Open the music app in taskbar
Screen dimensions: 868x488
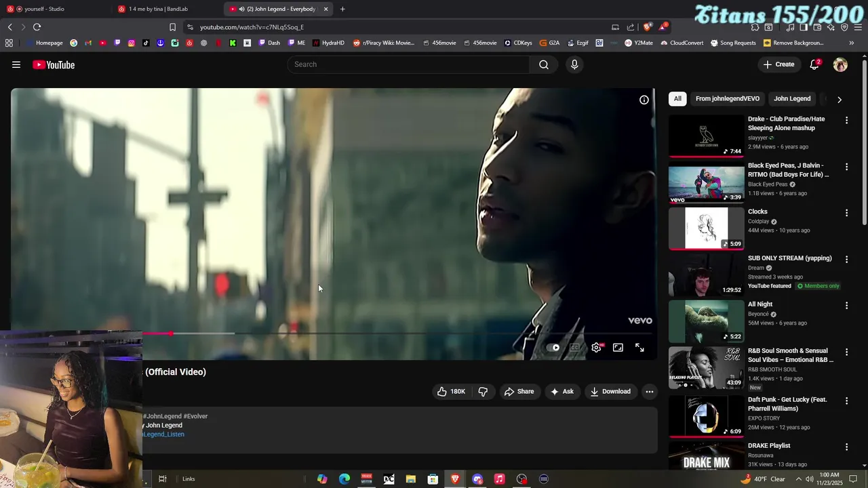[x=499, y=479]
